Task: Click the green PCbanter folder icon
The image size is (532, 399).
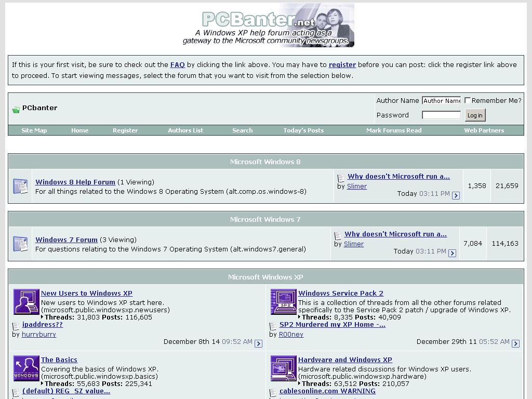Action: click(16, 110)
